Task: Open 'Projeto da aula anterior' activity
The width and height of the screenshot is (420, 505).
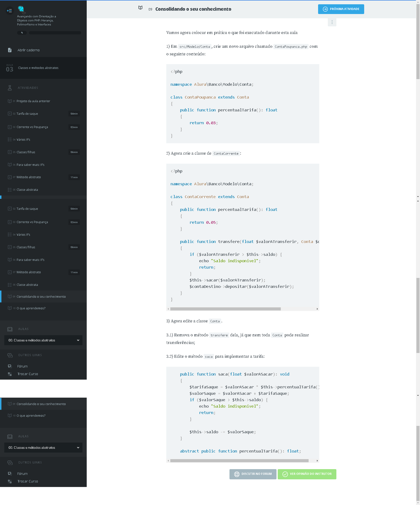Action: pyautogui.click(x=33, y=101)
